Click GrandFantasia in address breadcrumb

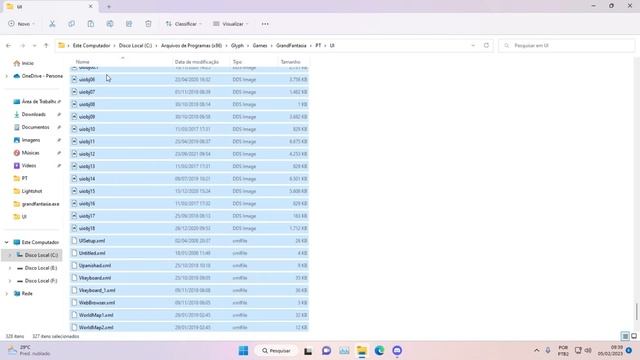click(291, 46)
